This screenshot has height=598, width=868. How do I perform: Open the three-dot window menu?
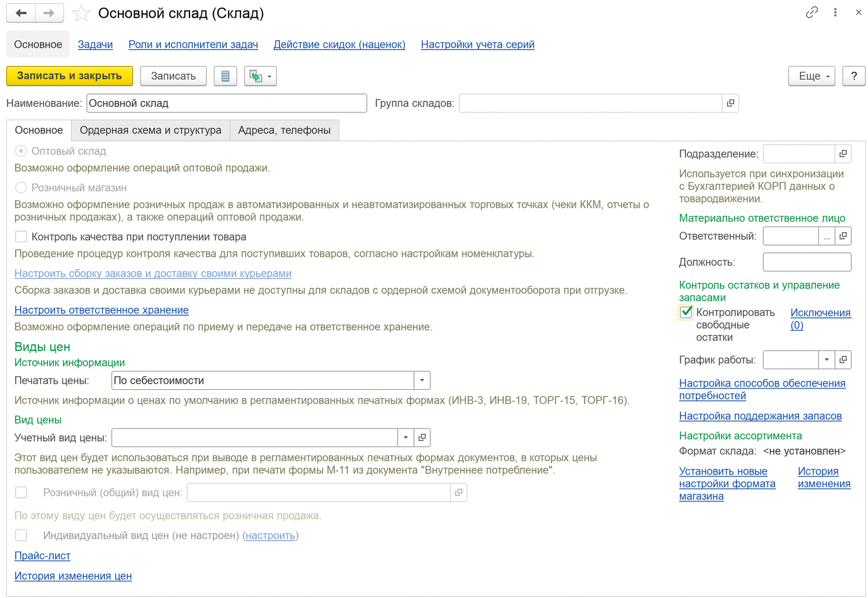tap(835, 12)
